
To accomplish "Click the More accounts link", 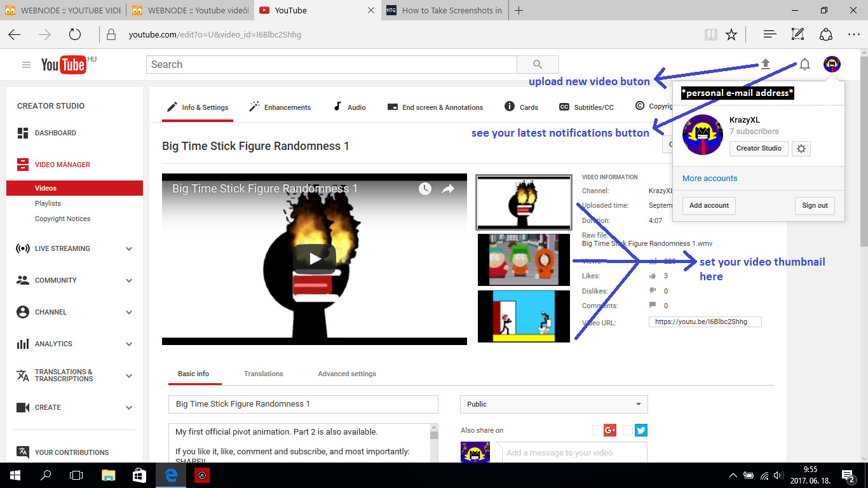I will coord(710,179).
